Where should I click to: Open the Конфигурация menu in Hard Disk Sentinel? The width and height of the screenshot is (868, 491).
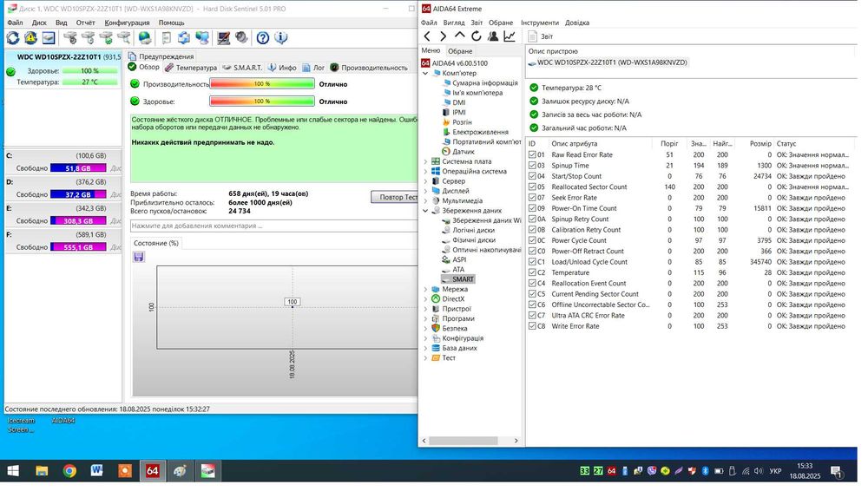coord(127,23)
